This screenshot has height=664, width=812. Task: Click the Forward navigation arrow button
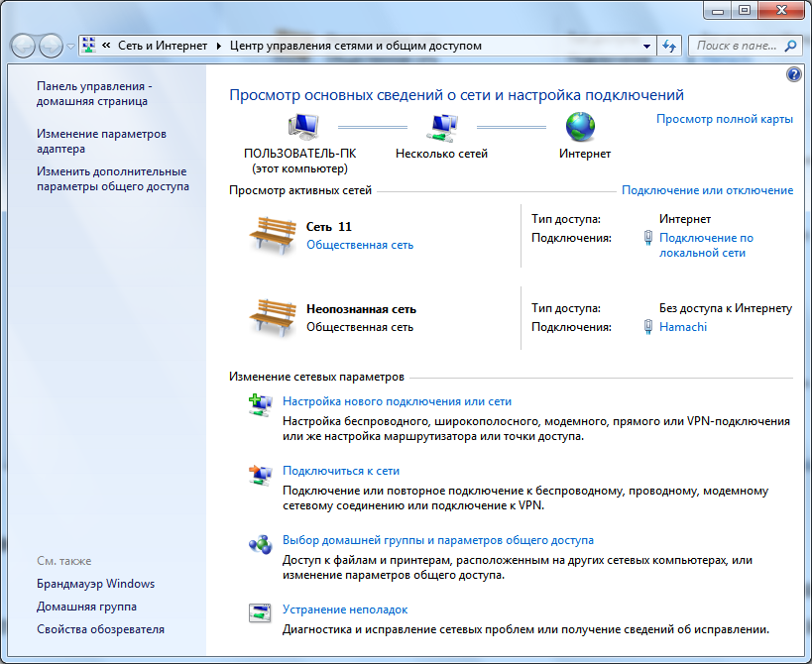tap(51, 46)
